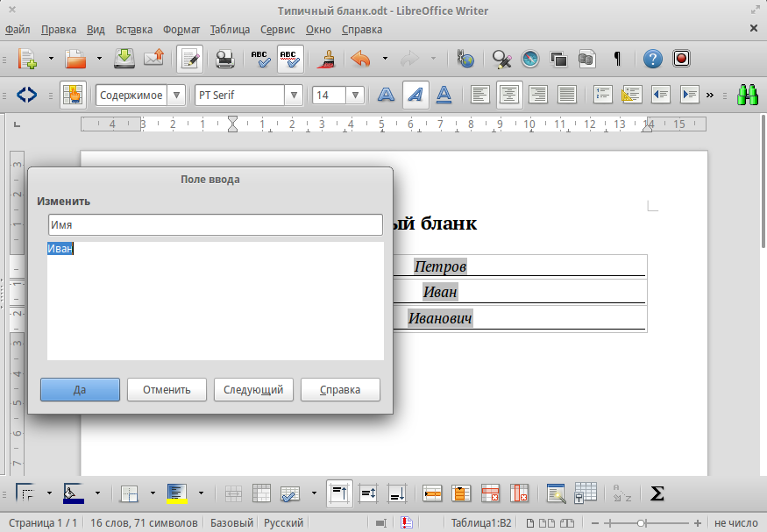The width and height of the screenshot is (767, 532).
Task: Open the Таблица menu
Action: [x=229, y=29]
